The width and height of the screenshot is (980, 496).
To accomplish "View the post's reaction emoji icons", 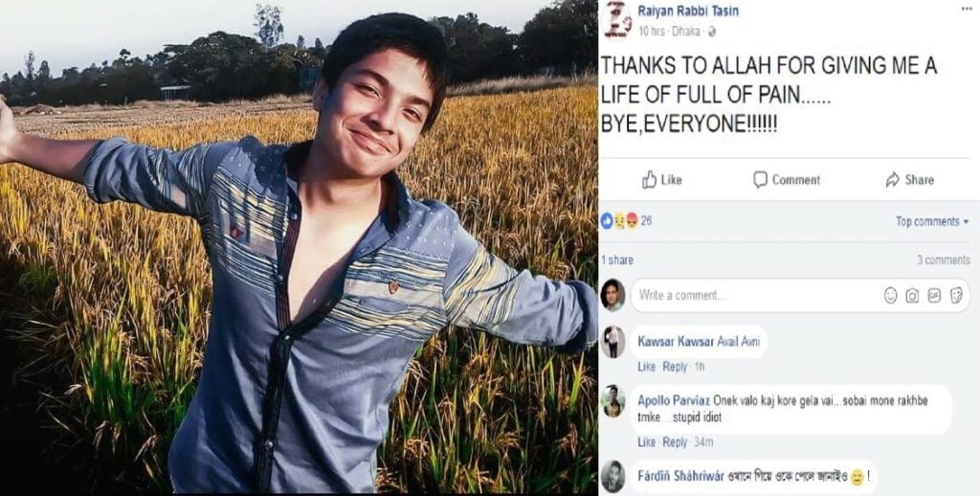I will tap(618, 221).
